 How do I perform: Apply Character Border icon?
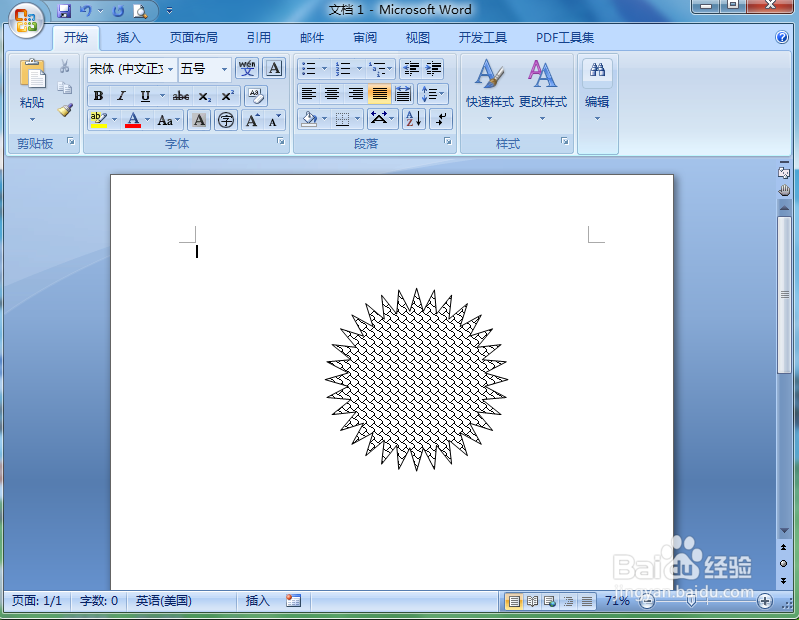(274, 68)
